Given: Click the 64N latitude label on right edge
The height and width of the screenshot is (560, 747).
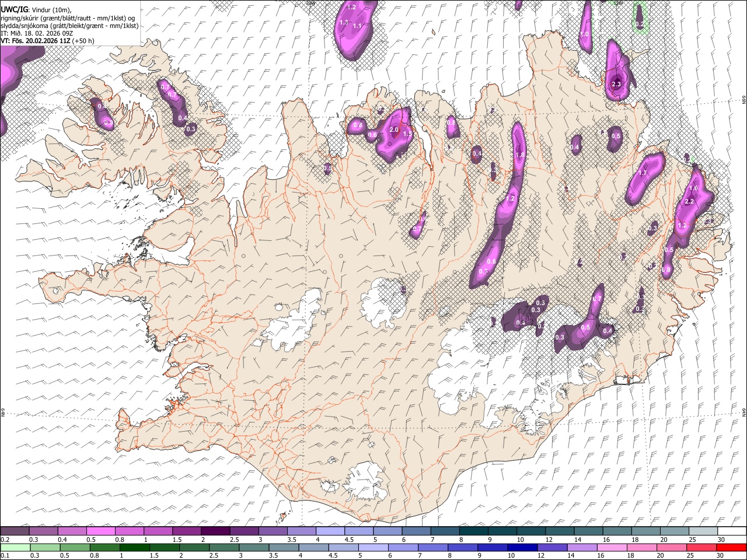Looking at the screenshot, I should click(745, 412).
